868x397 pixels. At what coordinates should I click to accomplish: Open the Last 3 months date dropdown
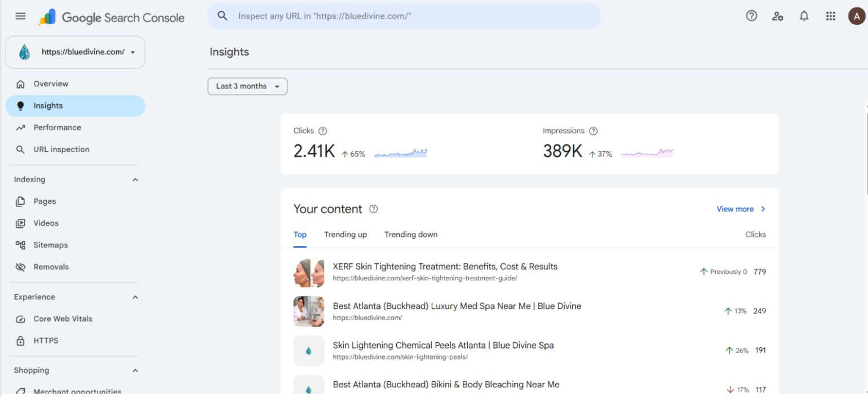tap(247, 86)
